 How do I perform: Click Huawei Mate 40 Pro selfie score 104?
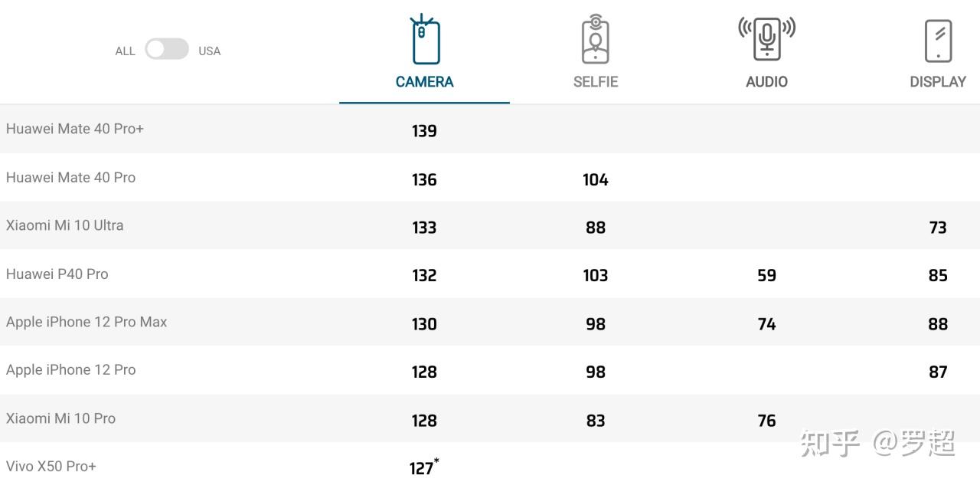595,180
